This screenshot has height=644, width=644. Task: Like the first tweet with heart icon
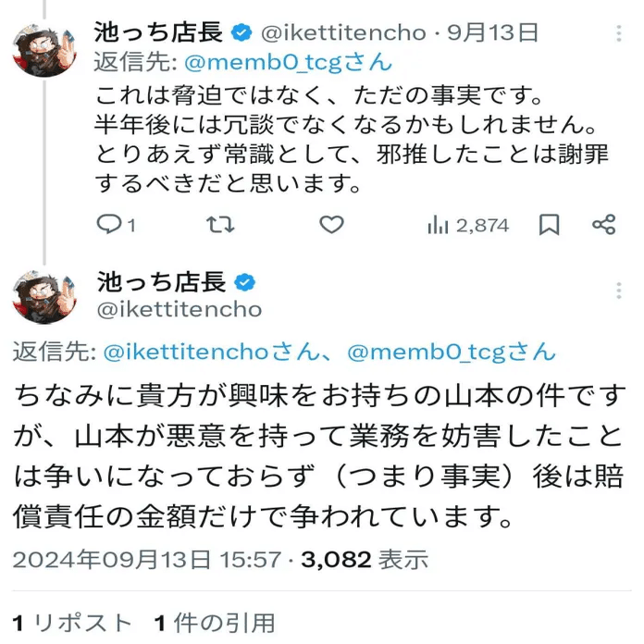(x=331, y=225)
